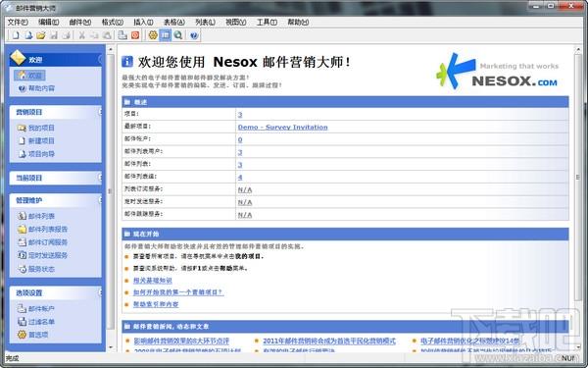Image resolution: width=588 pixels, height=368 pixels.
Task: Open the 列表 menu
Action: pos(205,23)
